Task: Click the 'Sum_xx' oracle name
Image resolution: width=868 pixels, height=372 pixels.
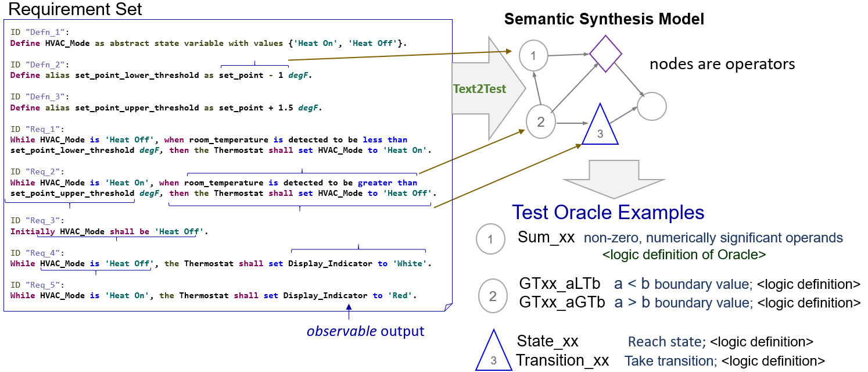Action: pos(547,237)
